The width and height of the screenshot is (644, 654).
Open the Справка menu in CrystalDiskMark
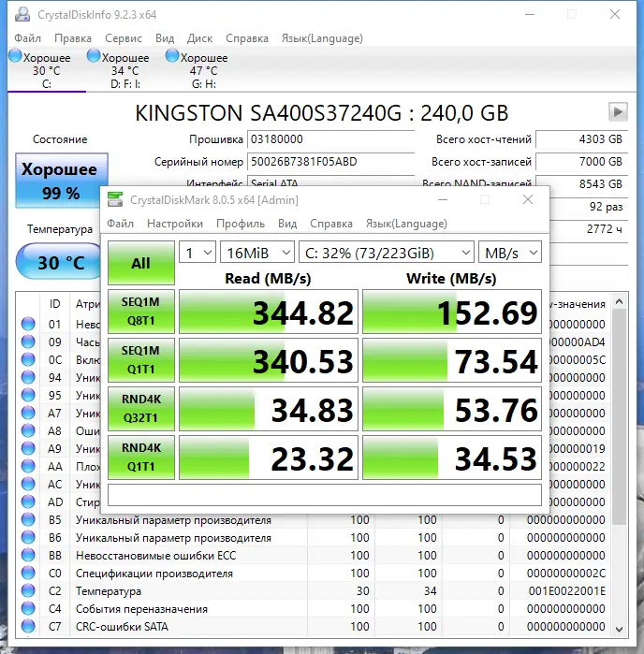[331, 224]
